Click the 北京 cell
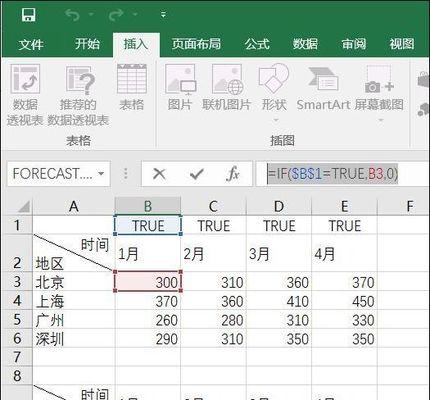The width and height of the screenshot is (430, 400). click(74, 282)
